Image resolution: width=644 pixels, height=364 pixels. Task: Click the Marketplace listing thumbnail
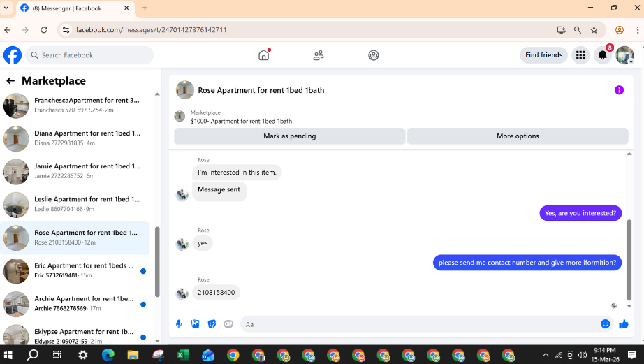coord(180,116)
